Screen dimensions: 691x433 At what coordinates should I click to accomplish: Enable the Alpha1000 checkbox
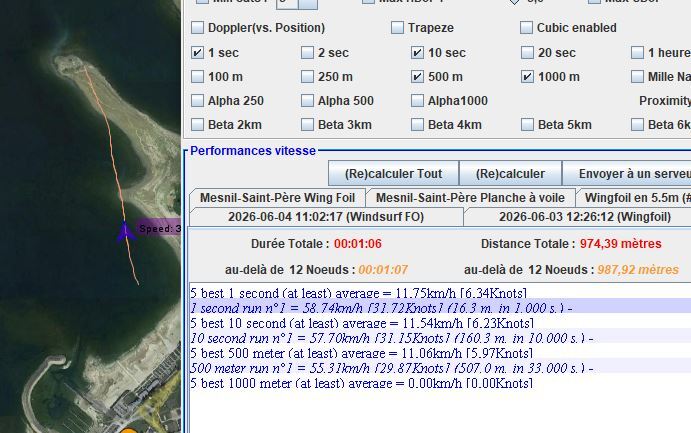[x=417, y=101]
